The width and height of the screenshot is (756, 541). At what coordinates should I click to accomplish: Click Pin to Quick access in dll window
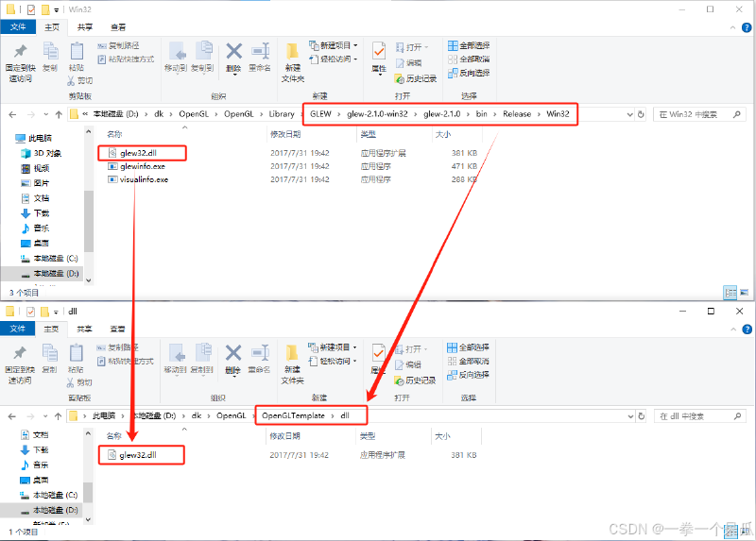20,365
